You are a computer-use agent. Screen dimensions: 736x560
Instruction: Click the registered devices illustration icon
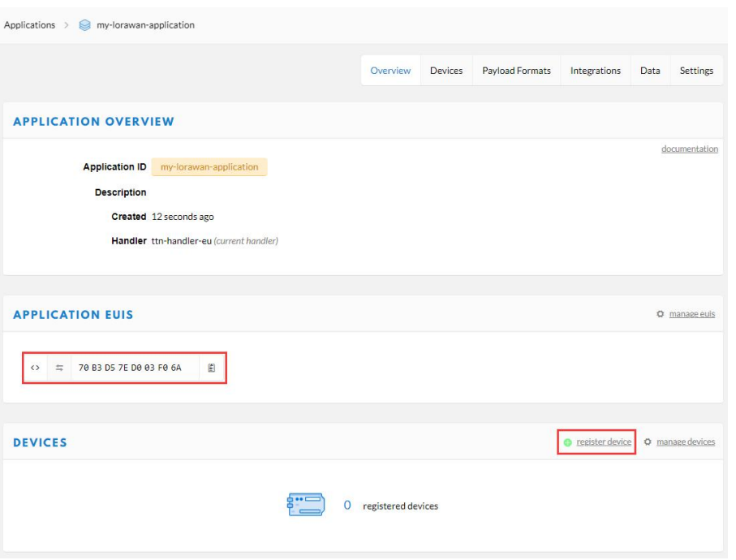[x=306, y=505]
